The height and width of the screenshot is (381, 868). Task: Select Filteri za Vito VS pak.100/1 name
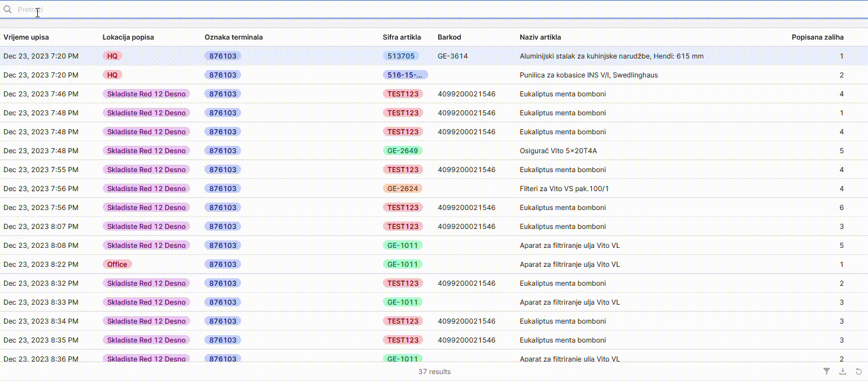pos(564,189)
